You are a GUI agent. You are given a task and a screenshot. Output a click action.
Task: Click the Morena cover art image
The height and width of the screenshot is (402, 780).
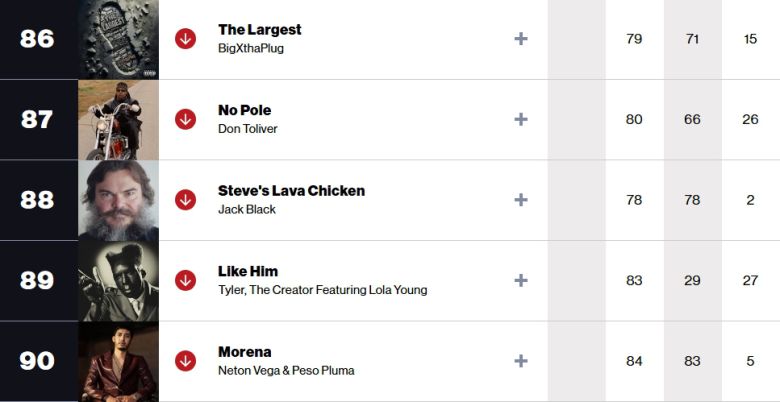(x=118, y=362)
